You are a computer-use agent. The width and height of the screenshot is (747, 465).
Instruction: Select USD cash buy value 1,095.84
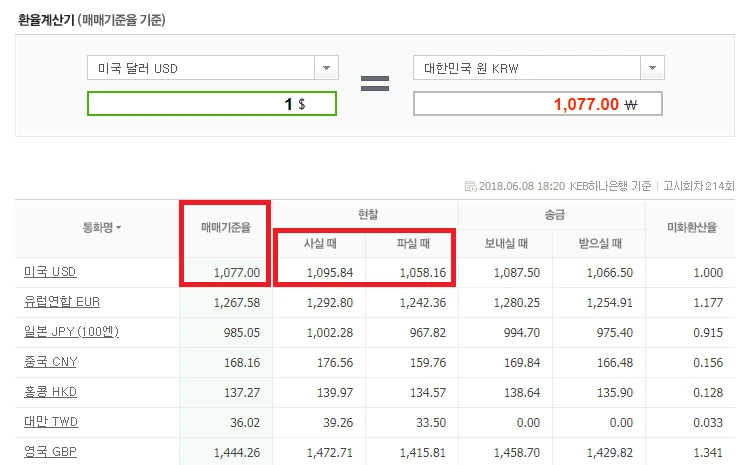[x=330, y=273]
